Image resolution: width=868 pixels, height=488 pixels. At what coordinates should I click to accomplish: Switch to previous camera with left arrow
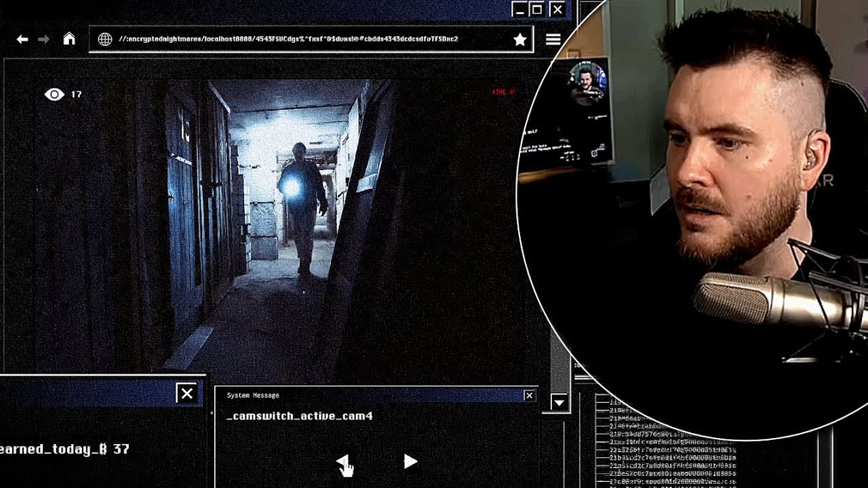click(x=343, y=462)
